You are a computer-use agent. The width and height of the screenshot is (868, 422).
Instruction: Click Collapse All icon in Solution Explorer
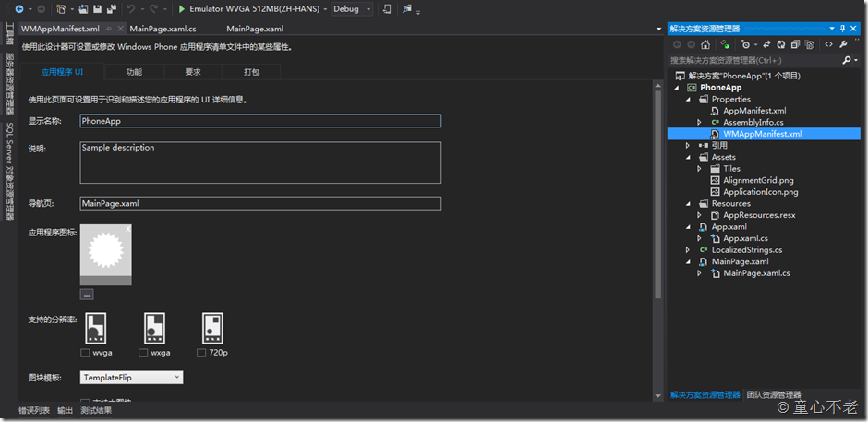(795, 45)
